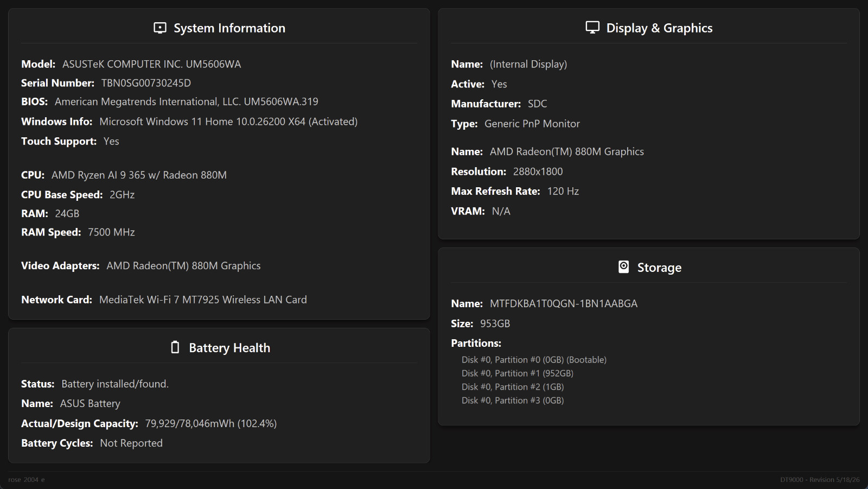The width and height of the screenshot is (868, 489).
Task: Select the RAM value 24GB
Action: coord(67,213)
